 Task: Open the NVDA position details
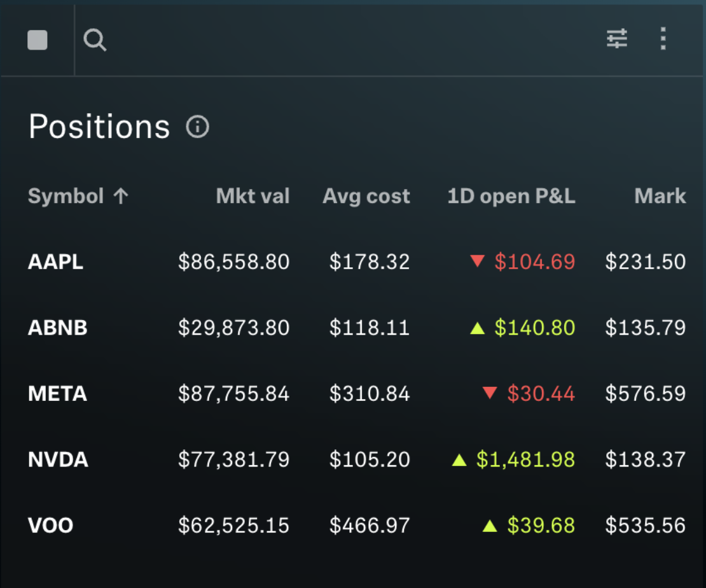[x=58, y=459]
